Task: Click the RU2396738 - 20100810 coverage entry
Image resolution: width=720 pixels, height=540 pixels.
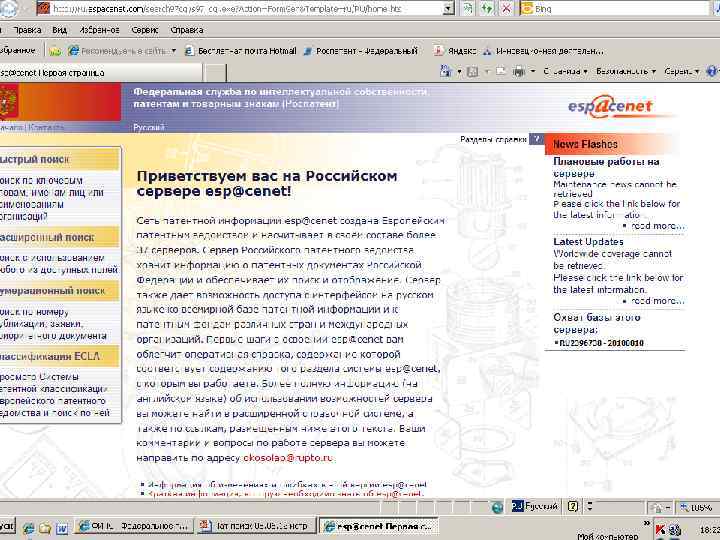Action: coord(601,343)
